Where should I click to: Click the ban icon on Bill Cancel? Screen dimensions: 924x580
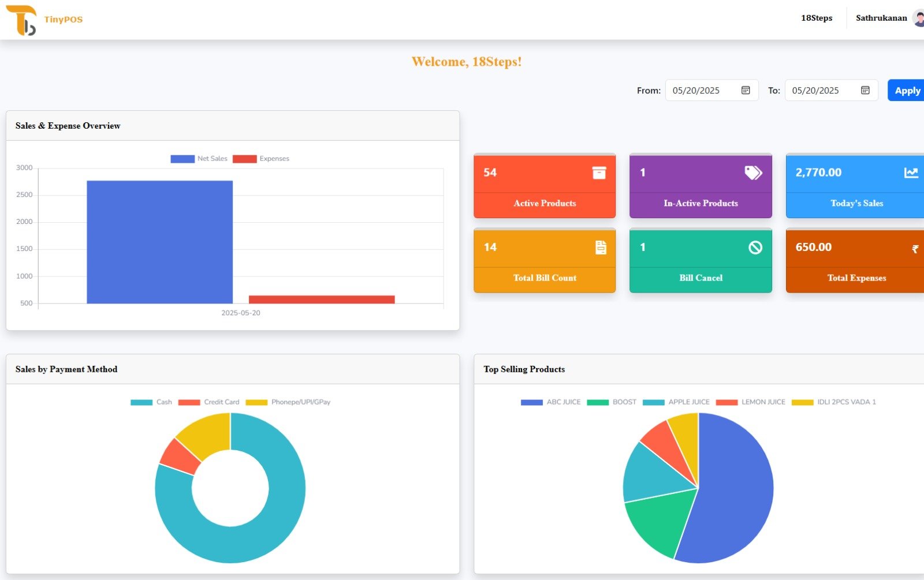click(755, 248)
